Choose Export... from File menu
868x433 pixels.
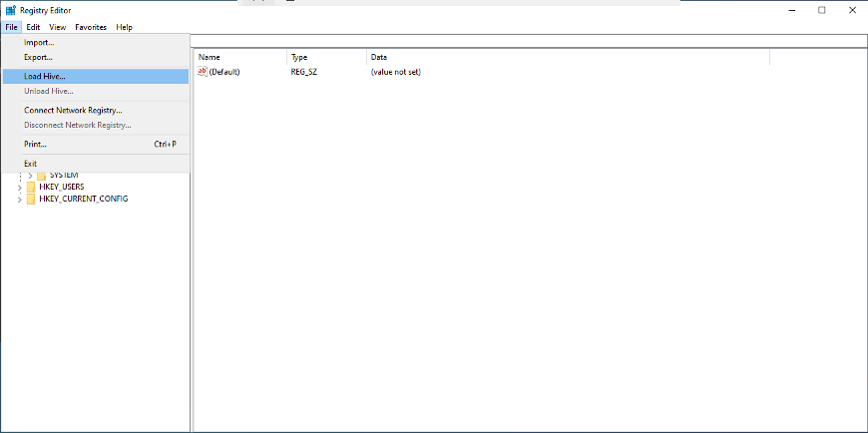[x=95, y=57]
